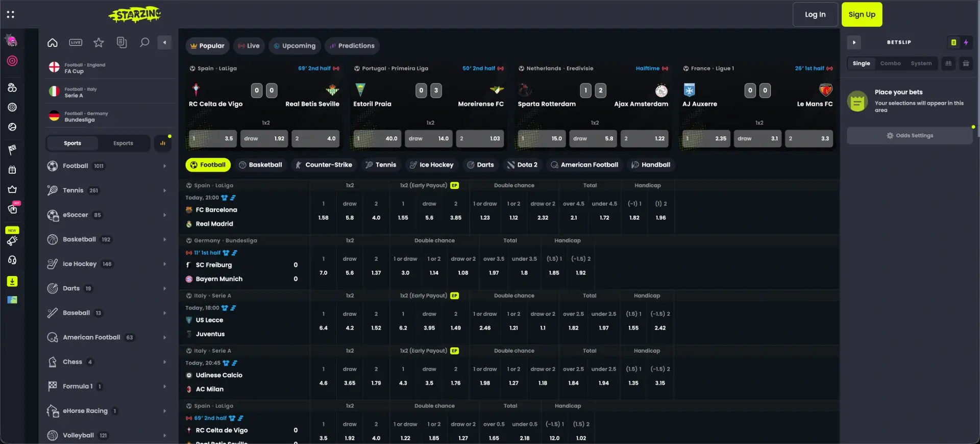This screenshot has width=980, height=444.
Task: Pick Ajax Amsterdam win odds 1.22
Action: tap(645, 139)
